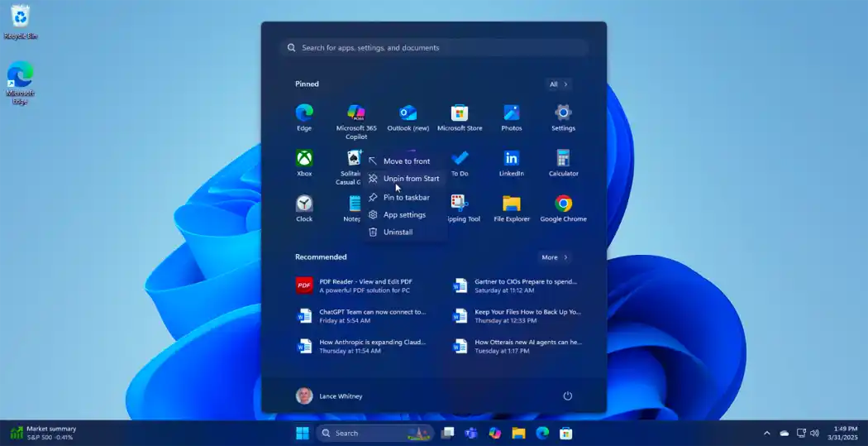Open Copilot from the taskbar
Screen dimensions: 868x446
tap(495, 434)
